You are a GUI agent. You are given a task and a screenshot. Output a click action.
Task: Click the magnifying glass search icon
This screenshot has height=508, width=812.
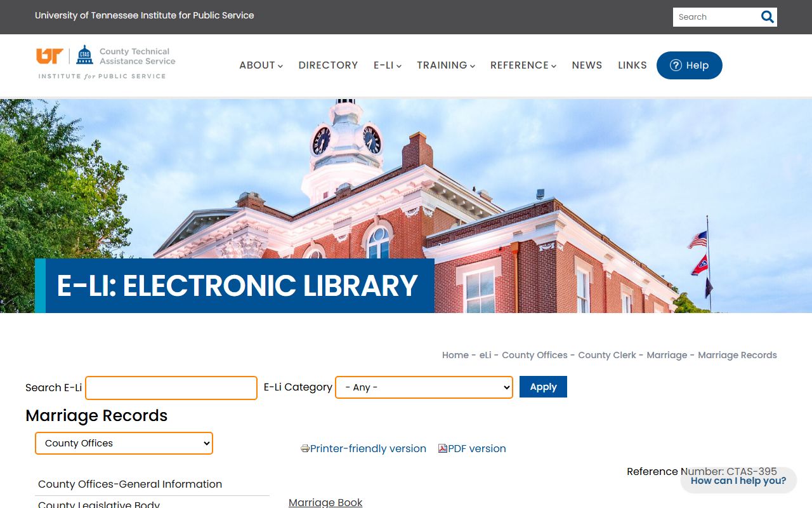tap(768, 17)
